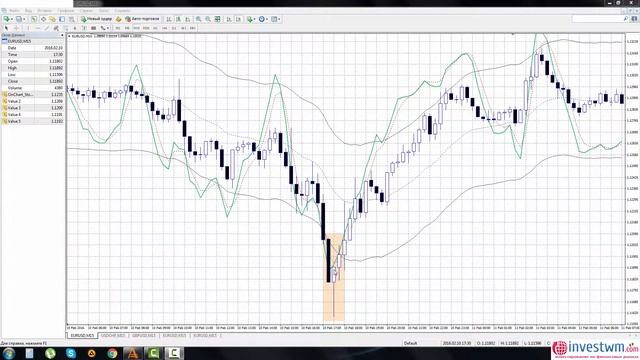Select the H4 timeframe
The height and width of the screenshot is (360, 640).
(164, 28)
